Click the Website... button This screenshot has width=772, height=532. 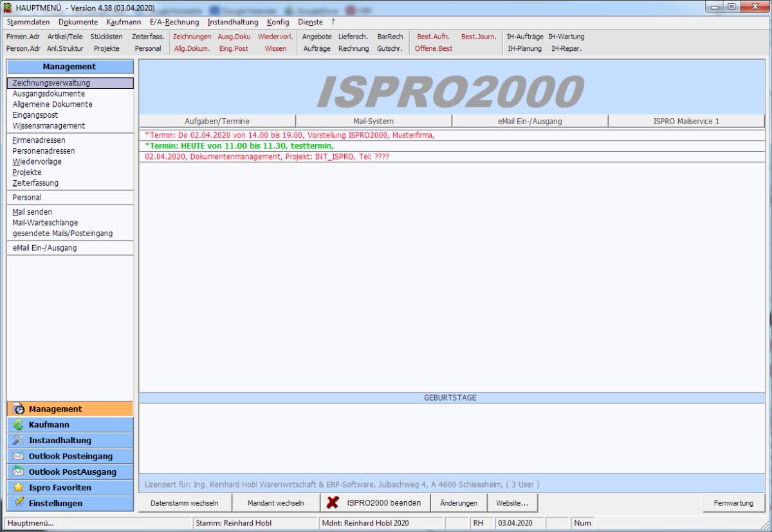(512, 502)
